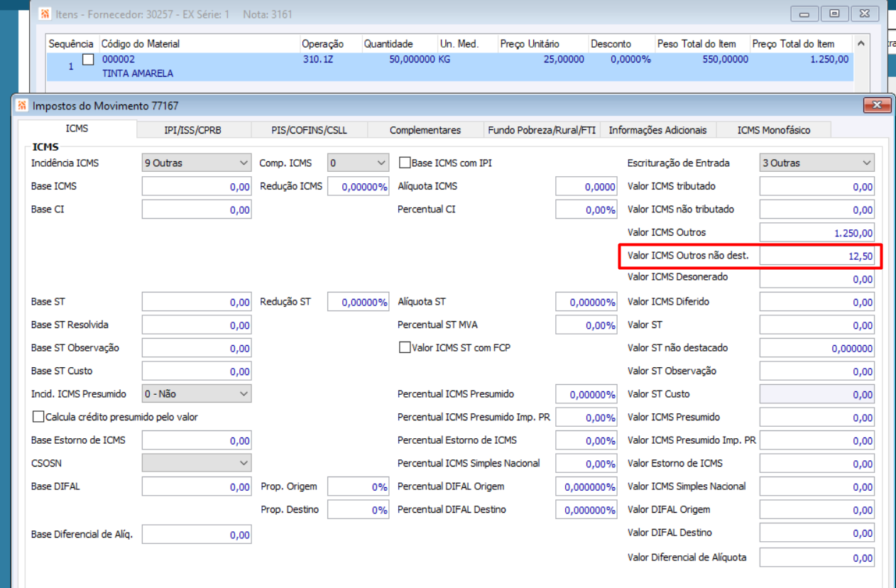Enable Valor ICMS ST com FCP checkbox
896x588 pixels.
click(405, 348)
